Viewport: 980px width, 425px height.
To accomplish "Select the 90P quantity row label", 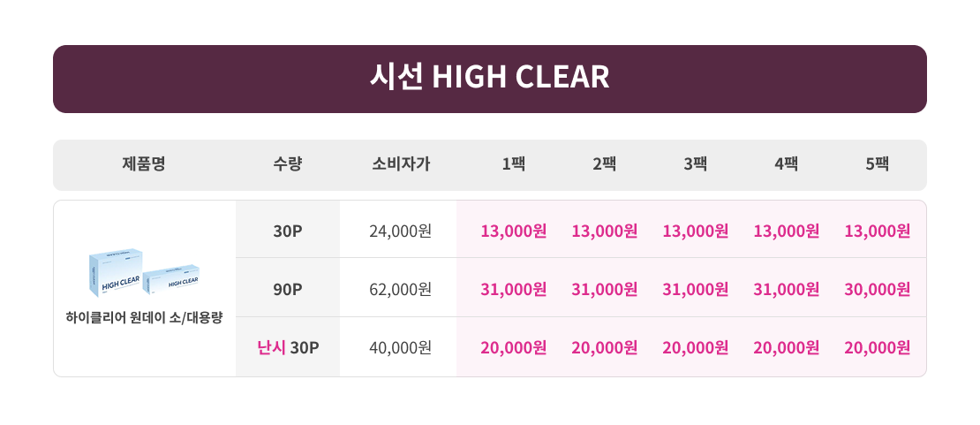I will tap(288, 289).
